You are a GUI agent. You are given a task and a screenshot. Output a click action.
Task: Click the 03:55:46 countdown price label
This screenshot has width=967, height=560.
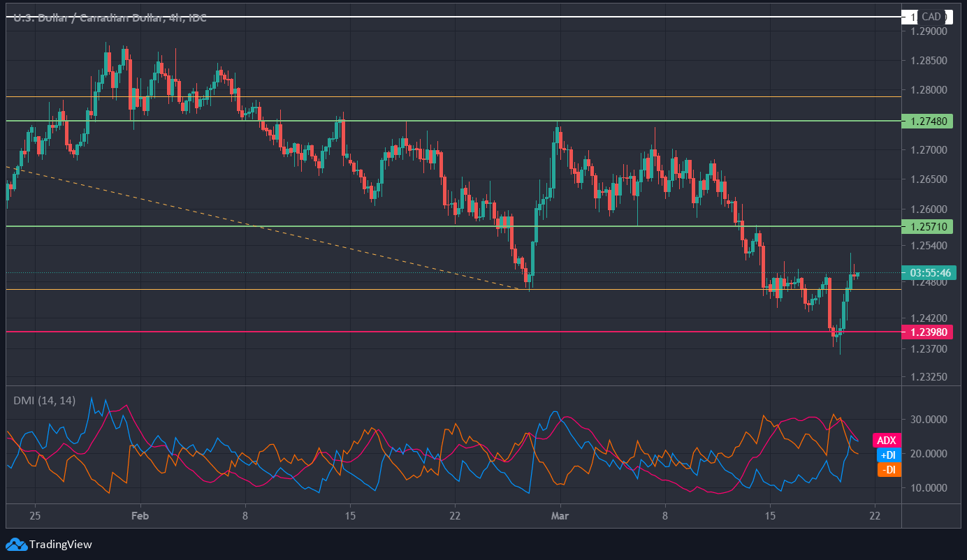click(927, 272)
